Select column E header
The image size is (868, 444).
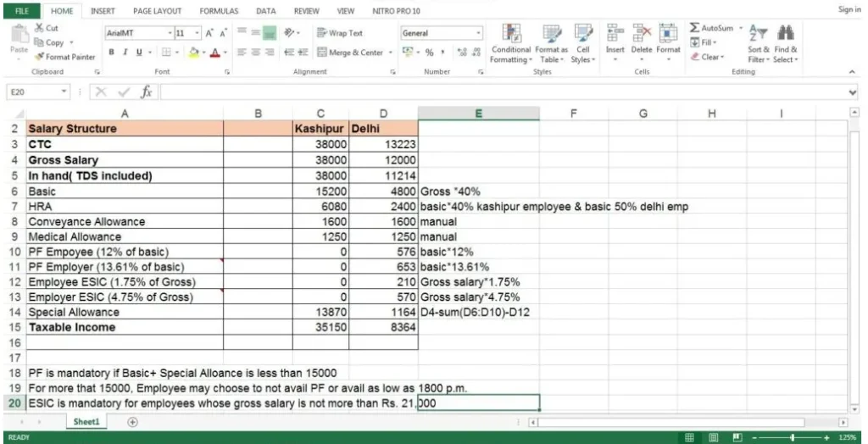478,114
